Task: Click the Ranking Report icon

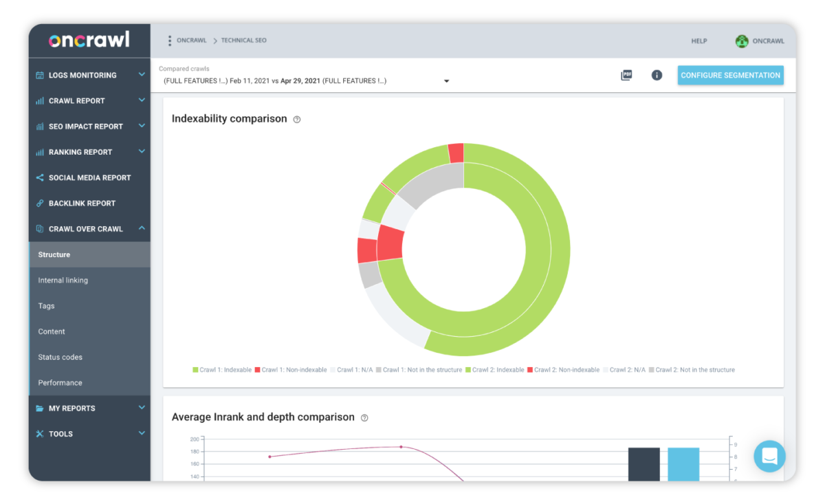Action: coord(40,152)
